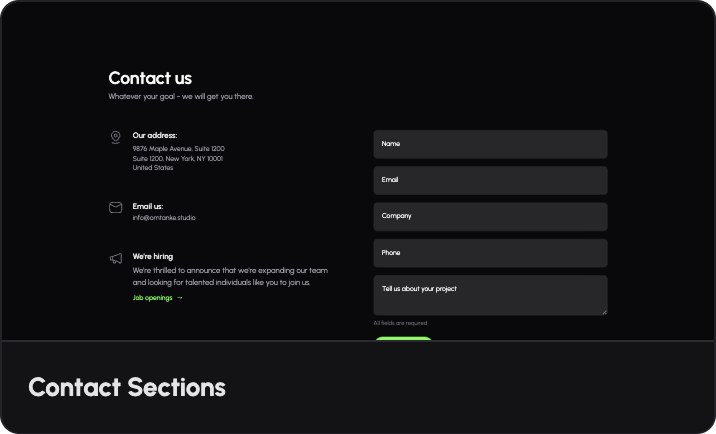Open the Job openings link
Image resolution: width=716 pixels, height=434 pixels.
pyautogui.click(x=152, y=298)
